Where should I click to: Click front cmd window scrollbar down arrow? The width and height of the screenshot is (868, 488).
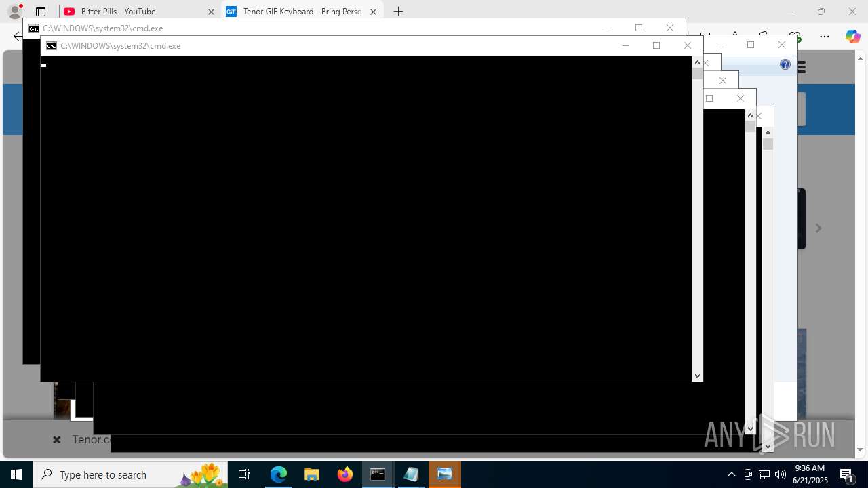pyautogui.click(x=697, y=376)
